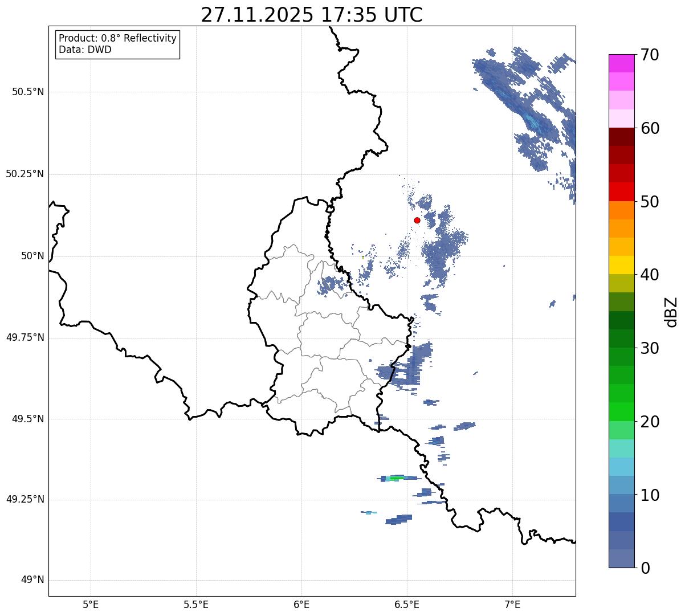Pick the bright green colorbar segment above 20
Viewport: 685px width, 616px height.
[622, 411]
